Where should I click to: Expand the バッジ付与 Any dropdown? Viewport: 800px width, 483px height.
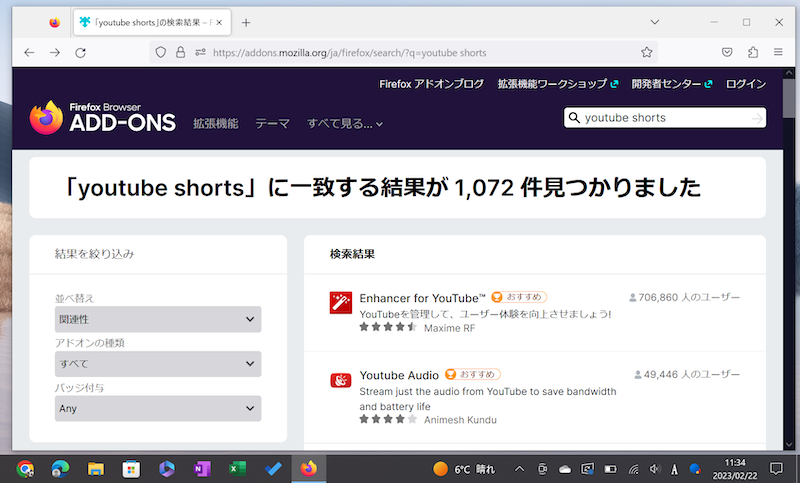click(x=158, y=408)
